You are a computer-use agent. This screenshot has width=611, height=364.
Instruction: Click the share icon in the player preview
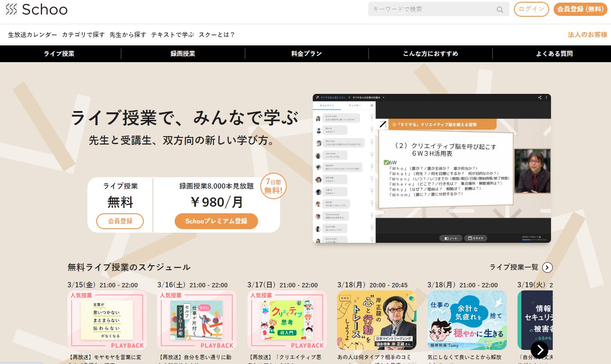click(x=540, y=97)
